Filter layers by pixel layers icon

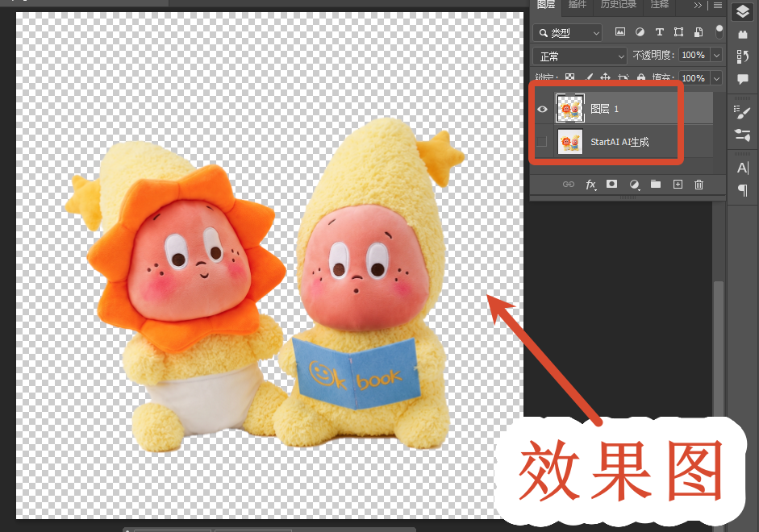(619, 32)
